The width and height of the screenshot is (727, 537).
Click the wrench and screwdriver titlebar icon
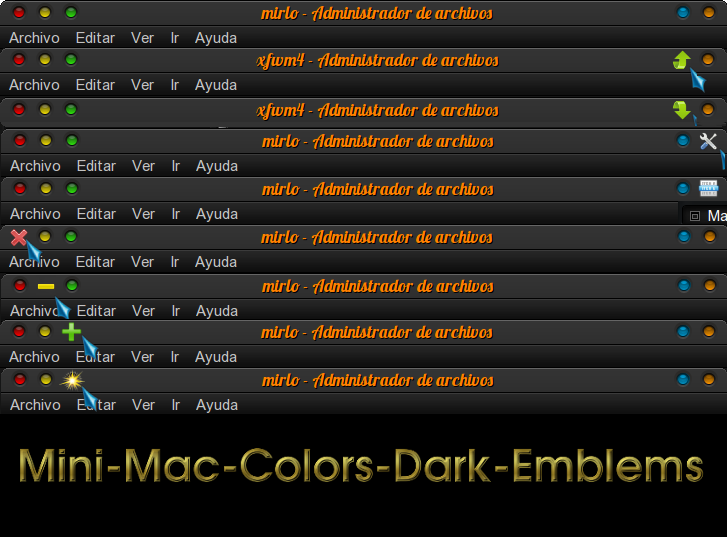tap(708, 141)
